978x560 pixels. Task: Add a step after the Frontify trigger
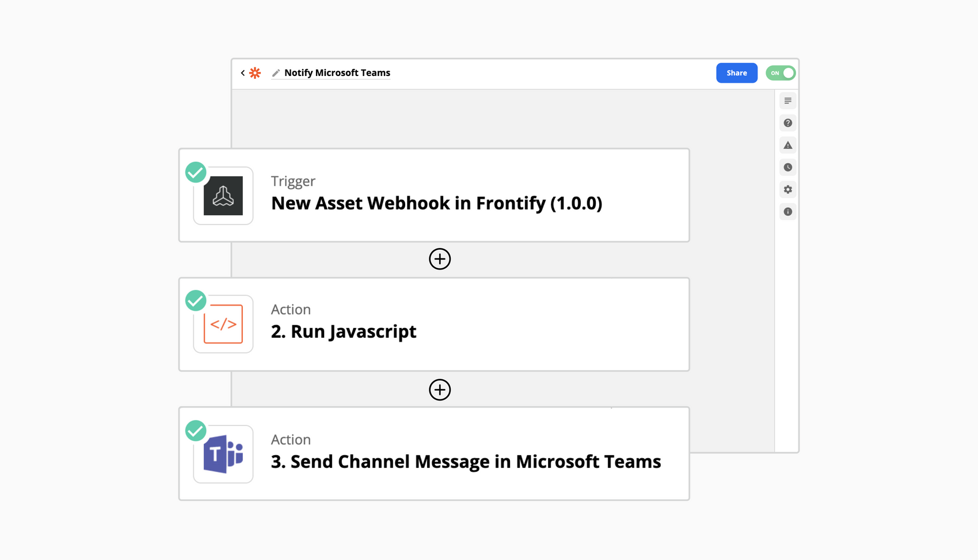click(440, 259)
